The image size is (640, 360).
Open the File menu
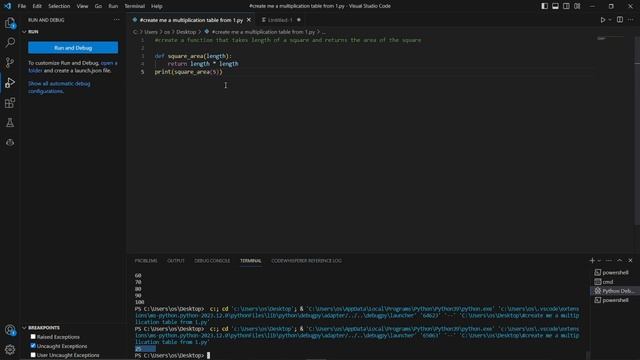coord(22,6)
